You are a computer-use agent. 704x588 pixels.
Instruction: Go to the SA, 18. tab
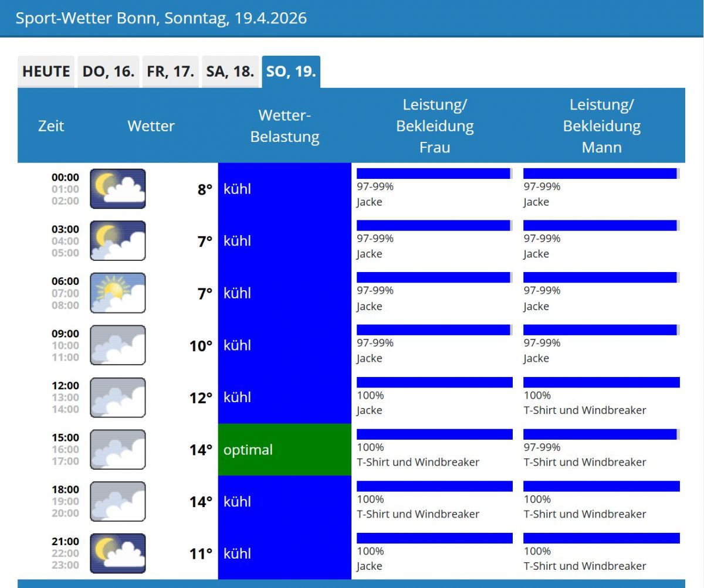(230, 72)
